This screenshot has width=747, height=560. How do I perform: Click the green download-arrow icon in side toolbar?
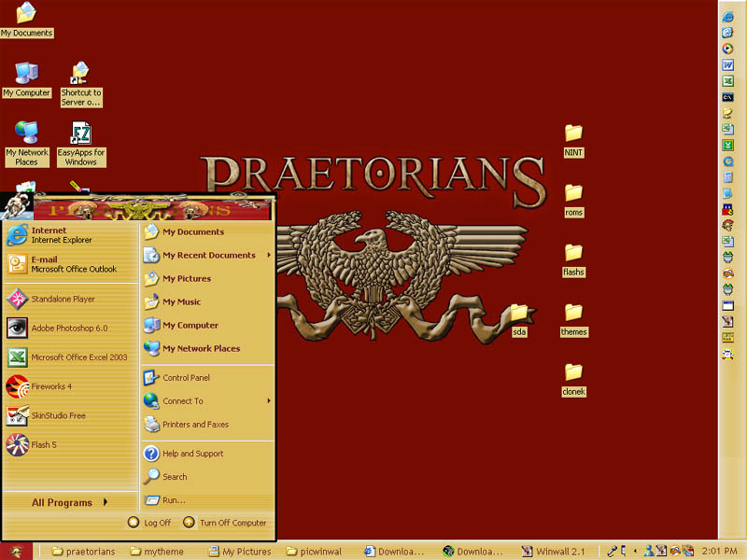click(x=727, y=146)
